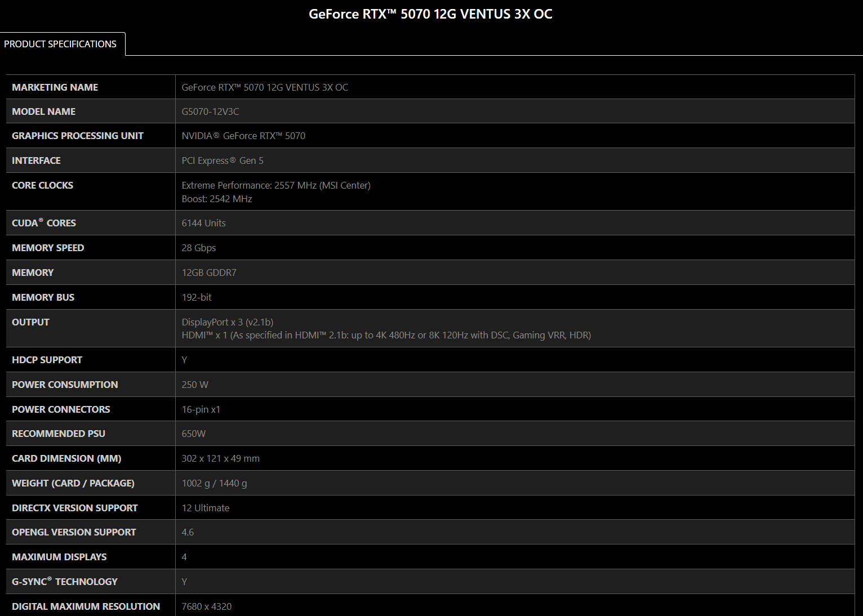Click the OUTPUT label
The width and height of the screenshot is (863, 616).
(x=30, y=322)
